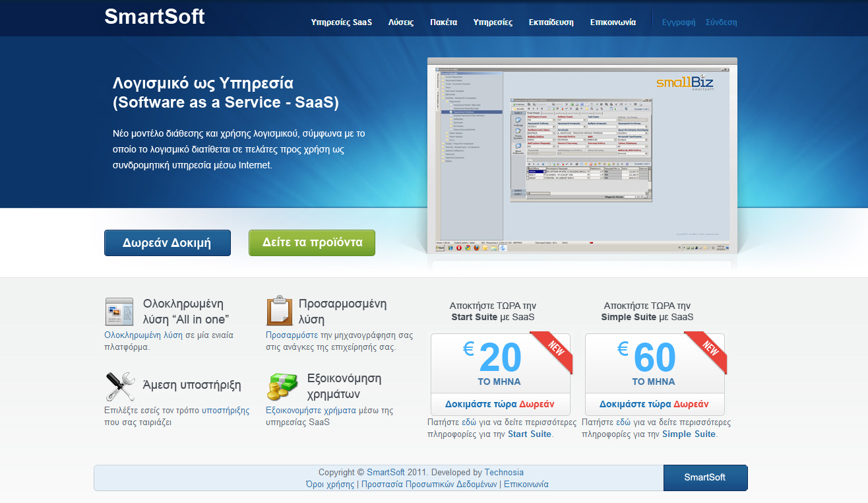This screenshot has width=868, height=503.
Task: Click text Αποκτήστε ΤΩΡΑ την Start Suite
Action: (x=493, y=312)
